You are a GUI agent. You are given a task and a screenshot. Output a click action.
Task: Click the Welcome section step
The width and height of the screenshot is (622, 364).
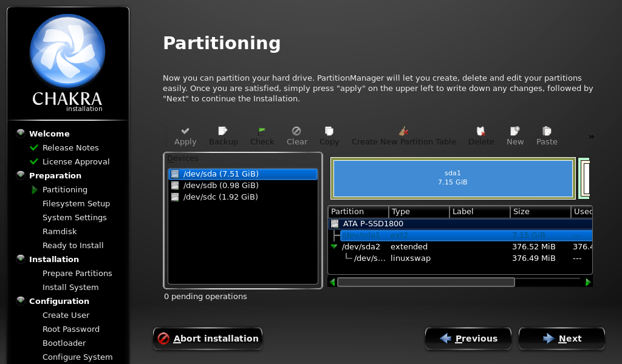click(49, 134)
